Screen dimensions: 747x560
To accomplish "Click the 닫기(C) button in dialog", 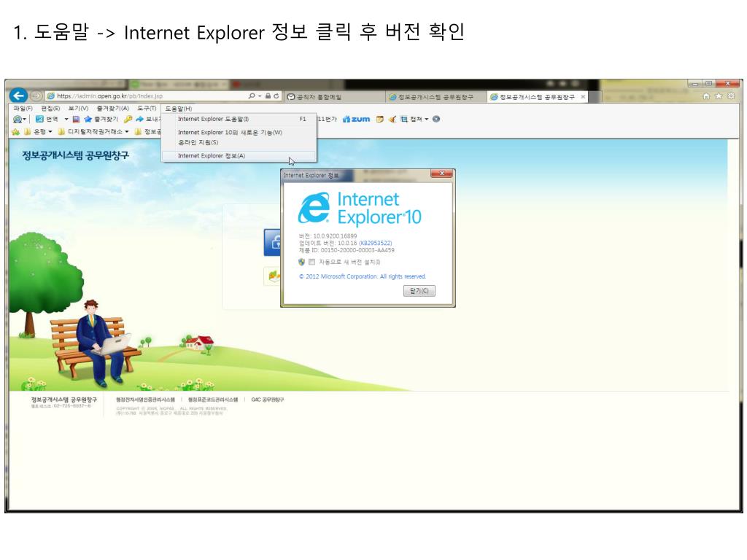I will (419, 290).
